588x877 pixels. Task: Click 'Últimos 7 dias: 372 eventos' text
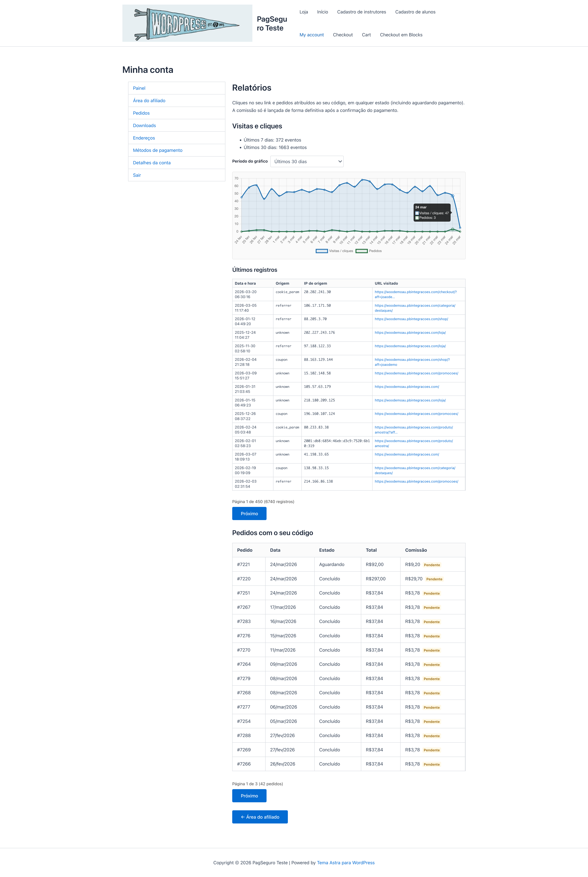[x=272, y=140]
